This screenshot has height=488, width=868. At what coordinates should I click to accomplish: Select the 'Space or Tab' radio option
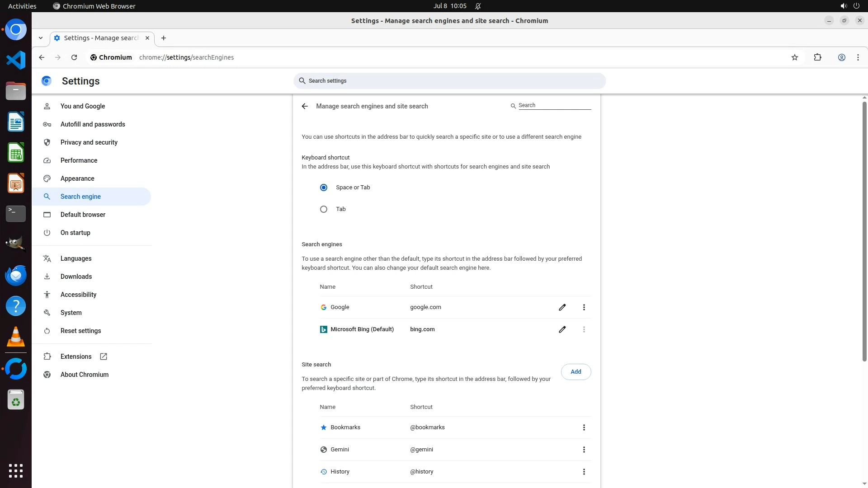point(324,188)
